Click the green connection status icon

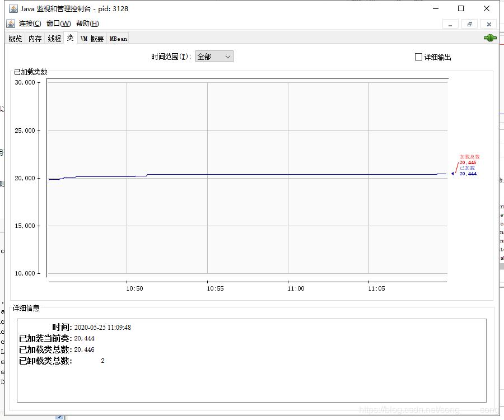coord(489,38)
